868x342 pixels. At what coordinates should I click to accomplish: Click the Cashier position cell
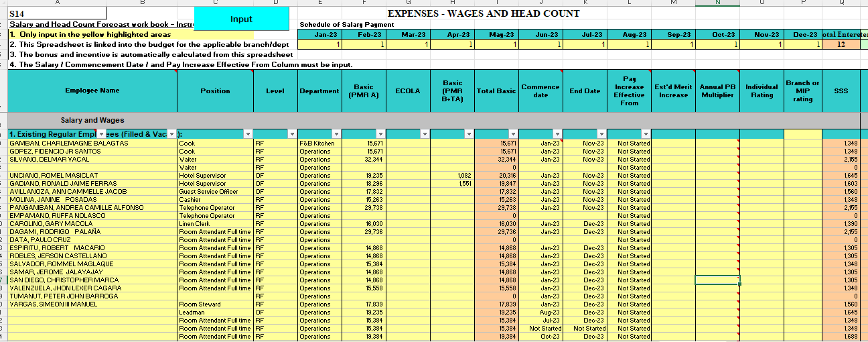(x=215, y=200)
